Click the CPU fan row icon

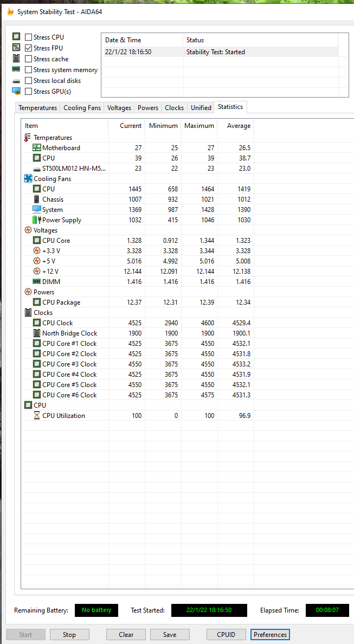(x=37, y=189)
